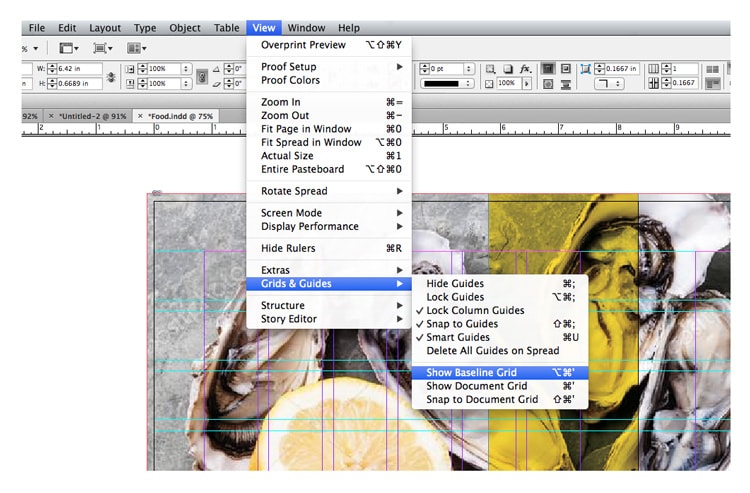Expand the Rotate Spread submenu
This screenshot has width=750, height=493.
329,191
